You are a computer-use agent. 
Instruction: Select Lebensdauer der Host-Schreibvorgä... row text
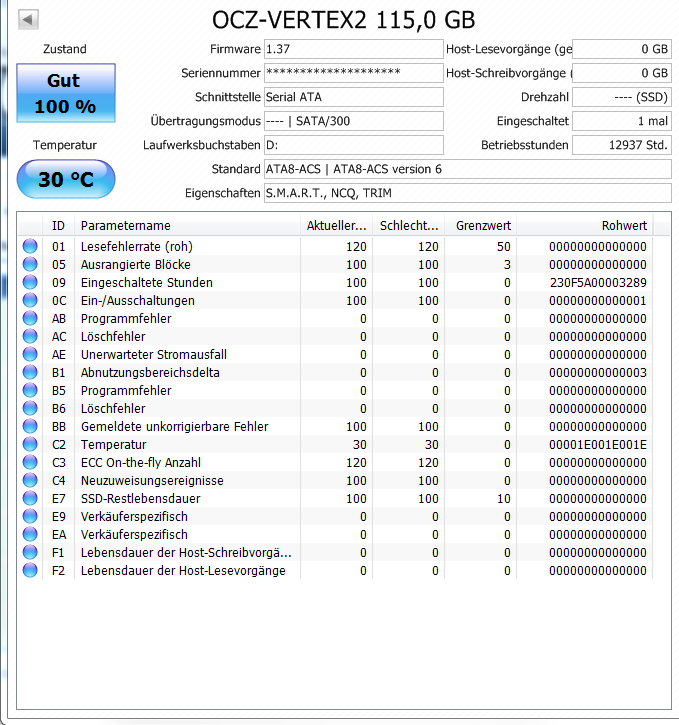186,553
